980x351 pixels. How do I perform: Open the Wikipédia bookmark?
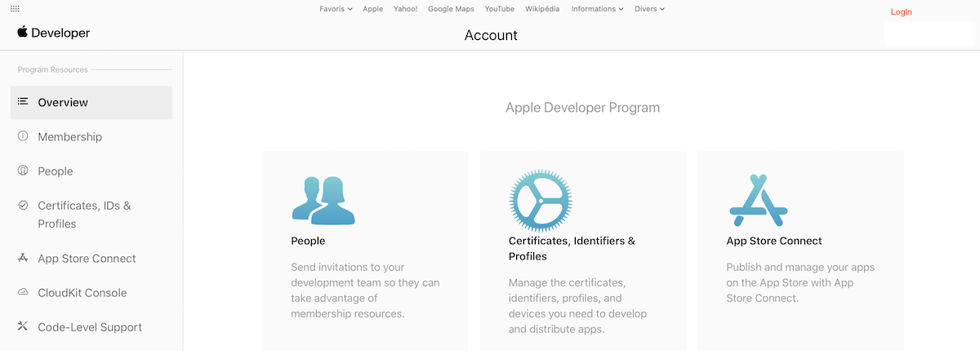pyautogui.click(x=542, y=9)
